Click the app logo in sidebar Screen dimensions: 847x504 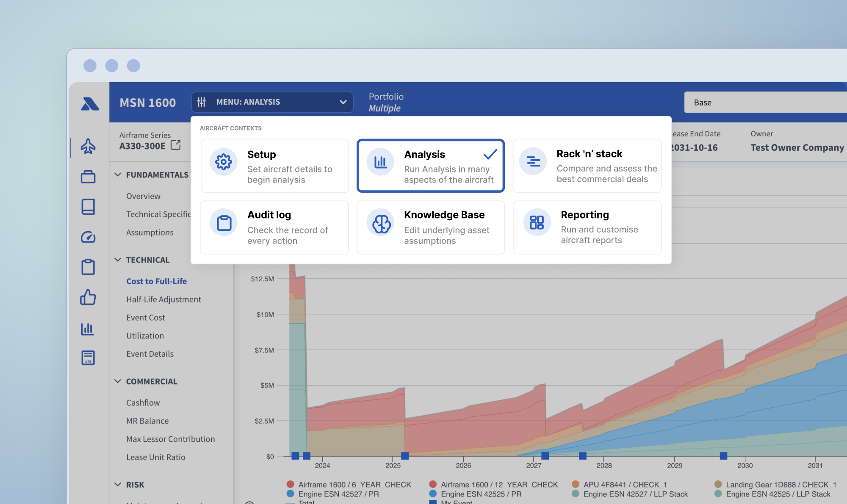tap(90, 103)
